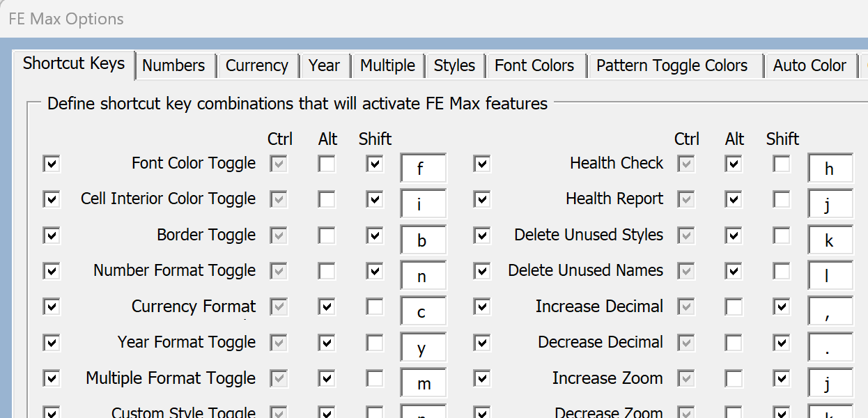Disable the Font Color Toggle shortcut checkbox

coord(52,164)
